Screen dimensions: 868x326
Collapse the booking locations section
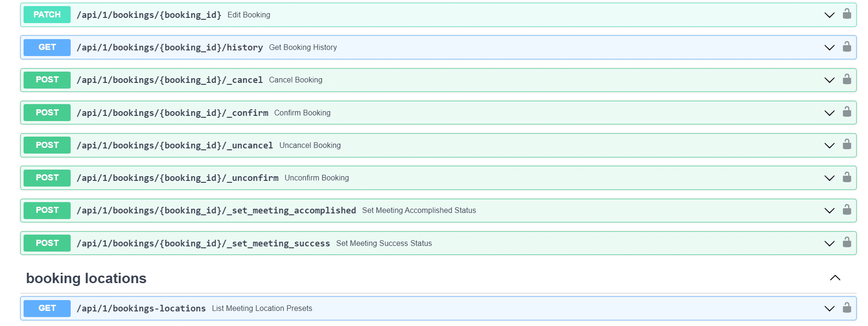click(x=835, y=278)
